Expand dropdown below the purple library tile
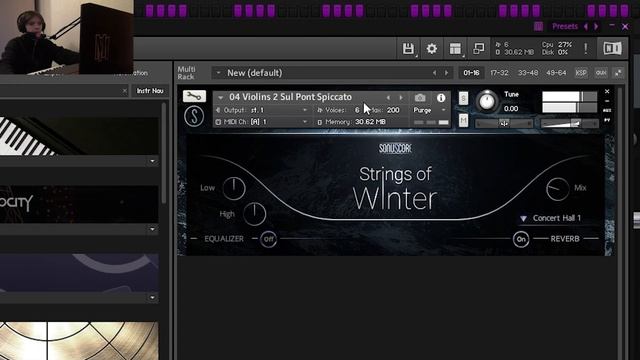640x360 pixels. tap(152, 298)
